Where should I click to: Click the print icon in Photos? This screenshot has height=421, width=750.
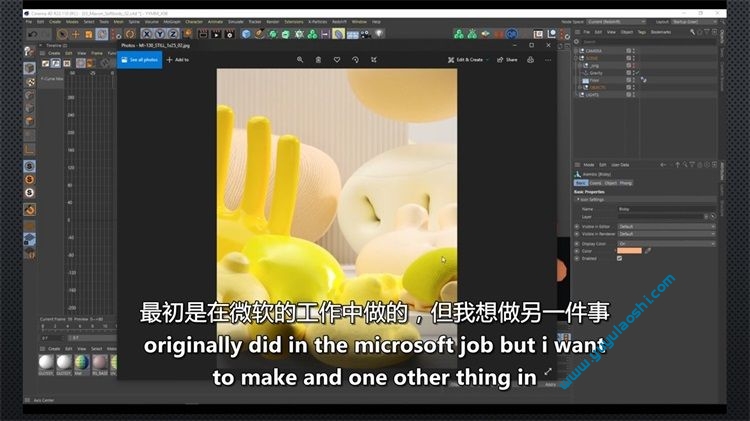click(530, 60)
